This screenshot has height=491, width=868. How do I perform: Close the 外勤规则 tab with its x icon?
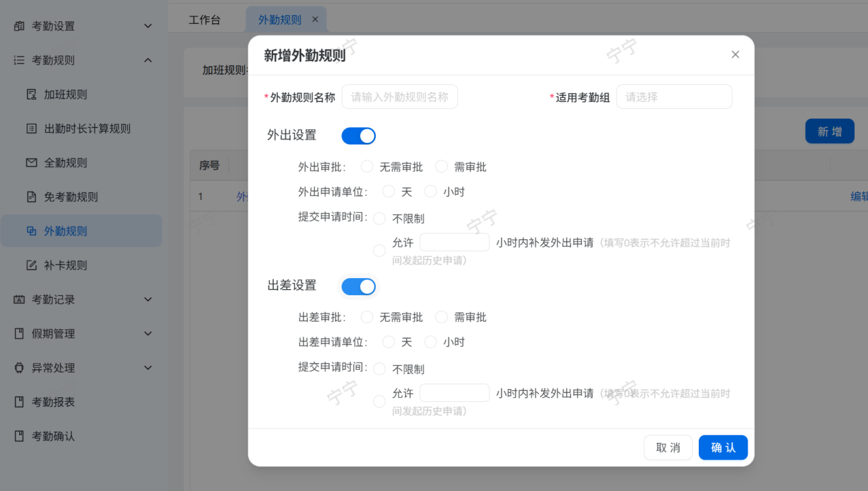point(315,20)
